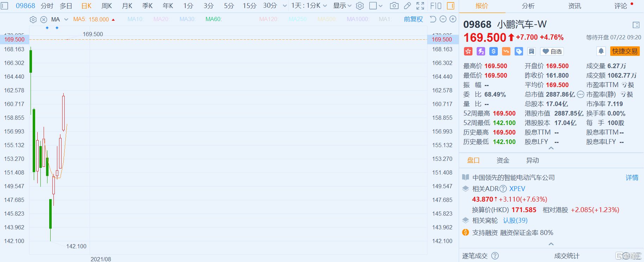The height and width of the screenshot is (262, 644).
Task: Open the XPEV related ADR link
Action: (x=517, y=189)
